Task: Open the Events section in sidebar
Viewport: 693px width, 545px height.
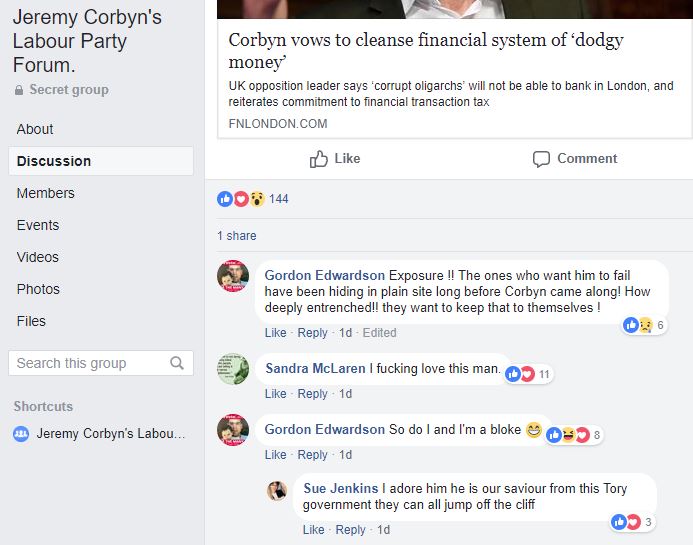Action: coord(38,225)
